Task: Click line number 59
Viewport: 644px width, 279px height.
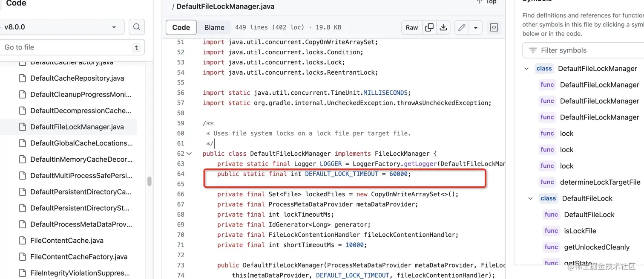Action: [181, 123]
